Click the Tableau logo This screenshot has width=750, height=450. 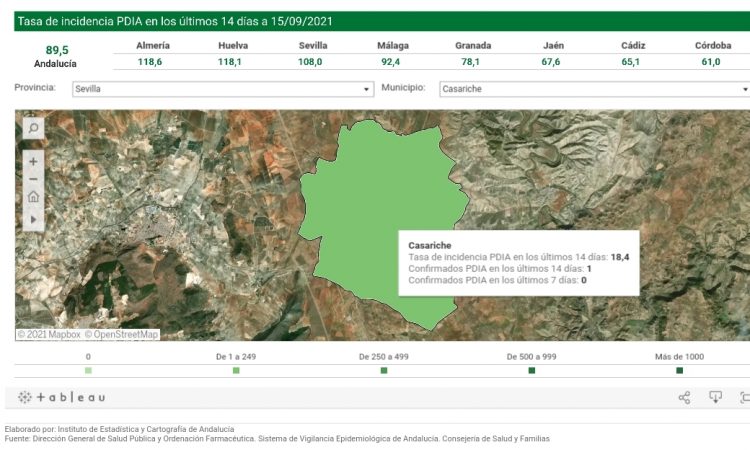click(x=62, y=398)
